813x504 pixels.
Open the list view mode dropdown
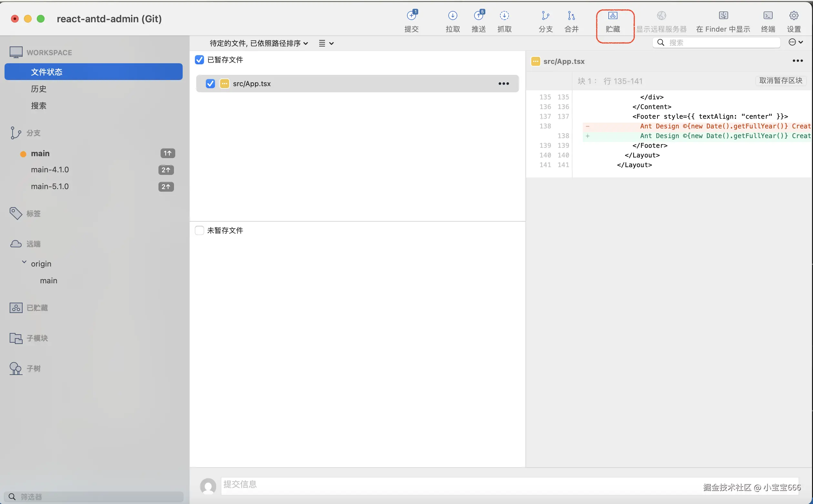coord(326,43)
